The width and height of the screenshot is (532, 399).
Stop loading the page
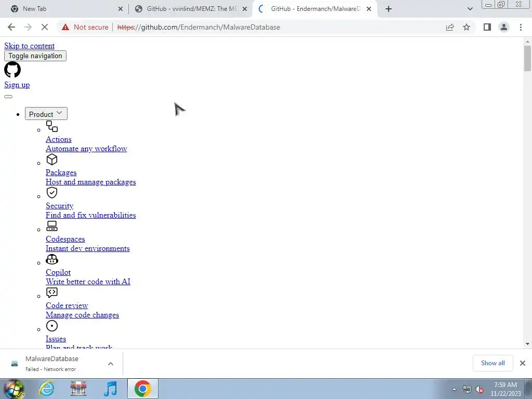pos(45,27)
